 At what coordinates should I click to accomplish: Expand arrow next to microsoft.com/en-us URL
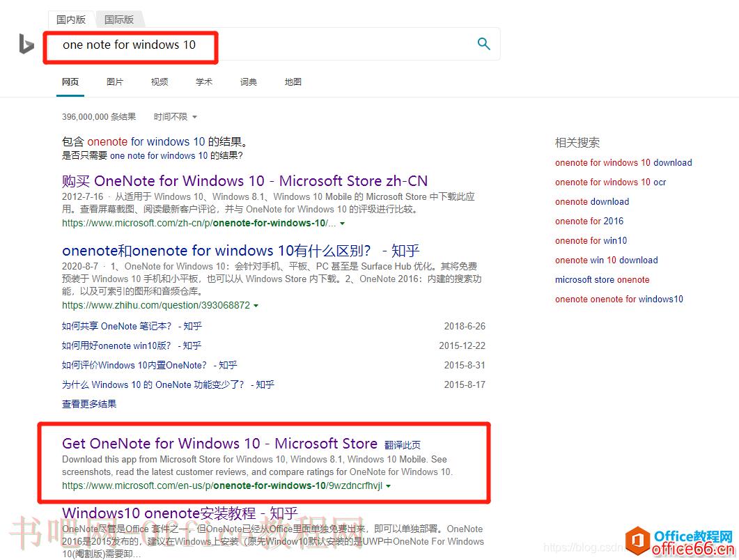click(389, 486)
